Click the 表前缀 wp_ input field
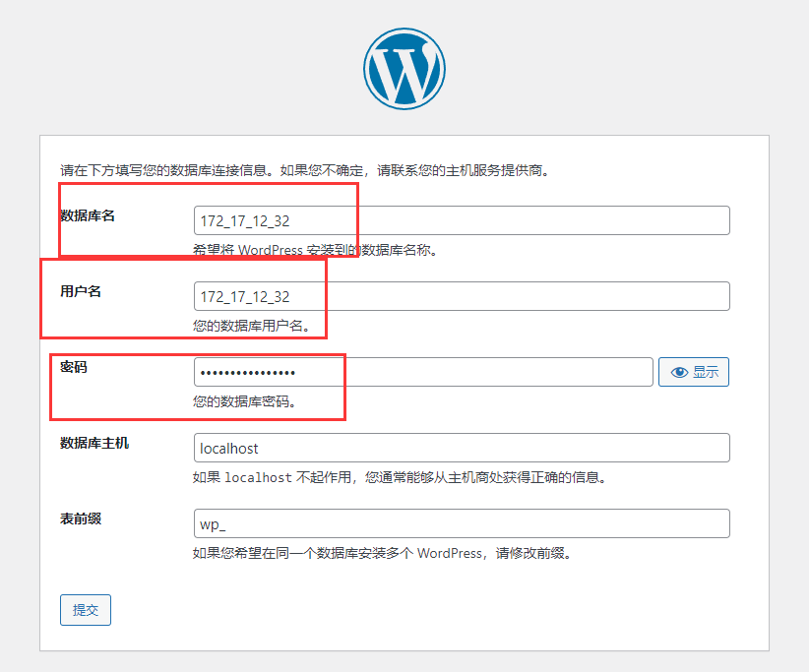 462,524
